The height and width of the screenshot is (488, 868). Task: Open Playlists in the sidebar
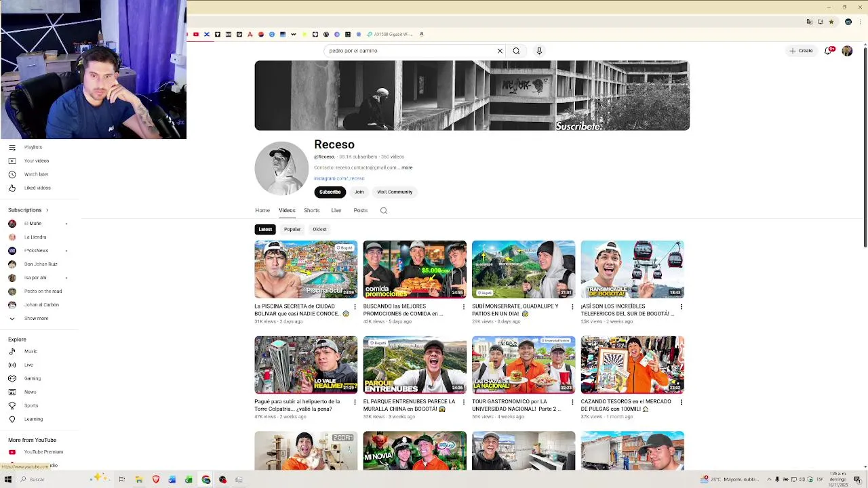33,147
